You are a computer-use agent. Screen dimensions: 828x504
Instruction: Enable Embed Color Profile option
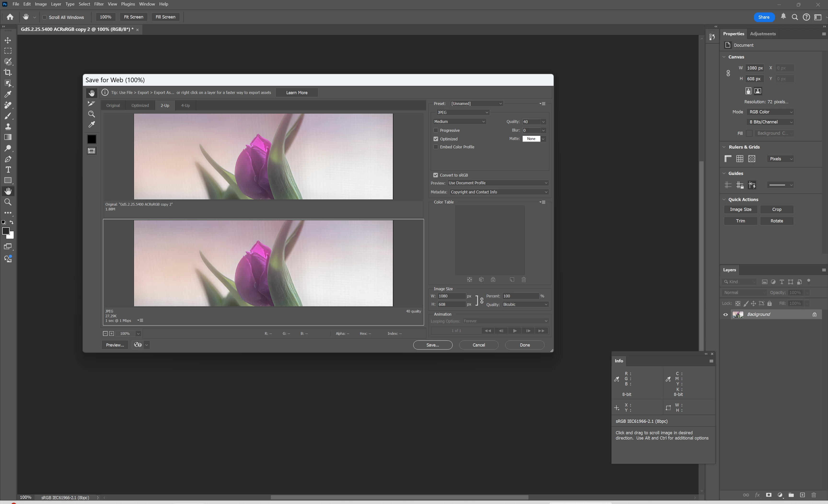436,147
